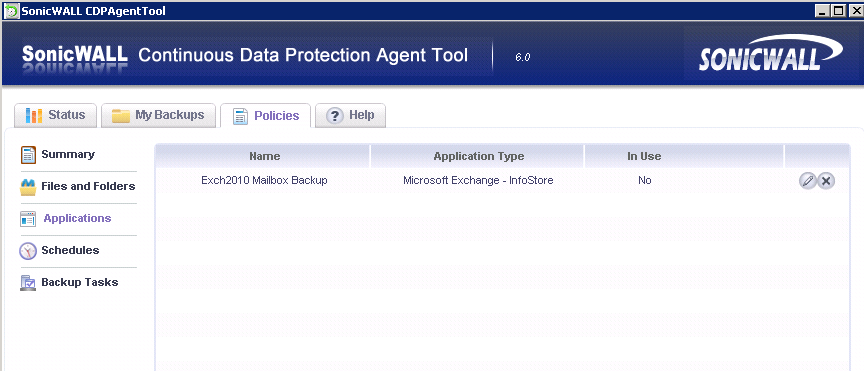864x371 pixels.
Task: Click the Files and Folders icon
Action: click(28, 187)
